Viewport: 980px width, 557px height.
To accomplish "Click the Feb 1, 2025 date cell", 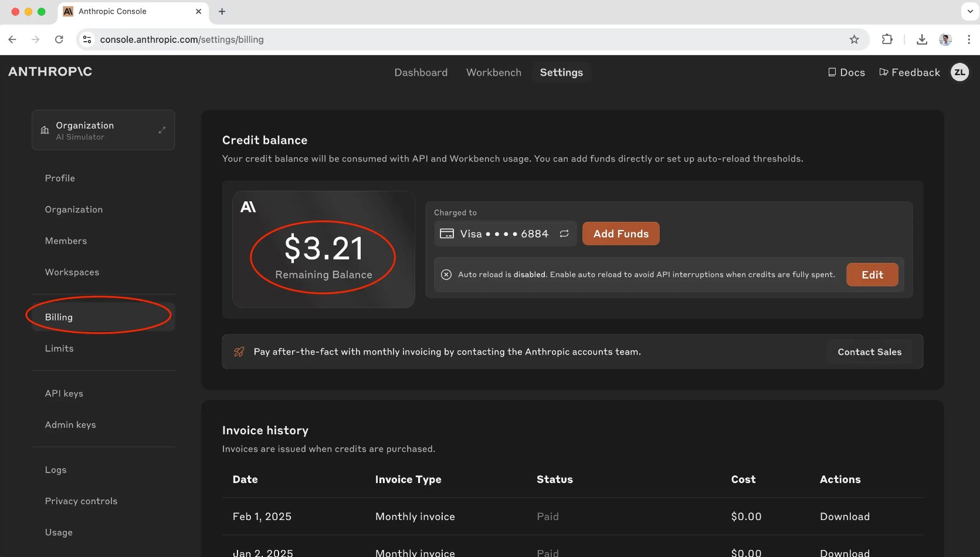I will [262, 517].
